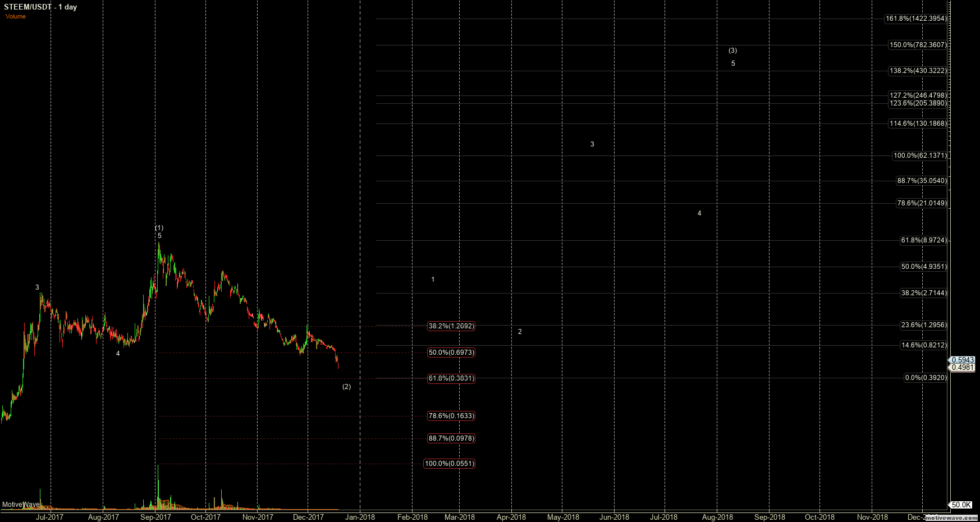Click the Nov-2017 time axis label
The width and height of the screenshot is (980, 522).
pyautogui.click(x=258, y=517)
